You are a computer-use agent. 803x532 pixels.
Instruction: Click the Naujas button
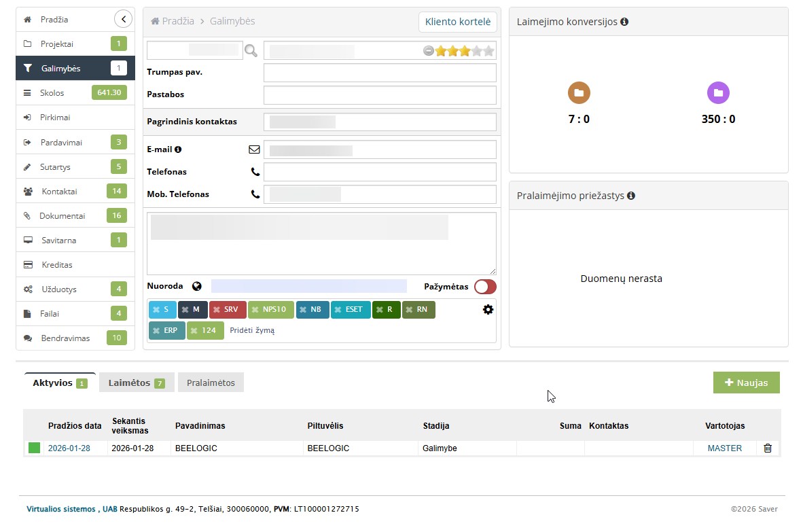pos(746,383)
